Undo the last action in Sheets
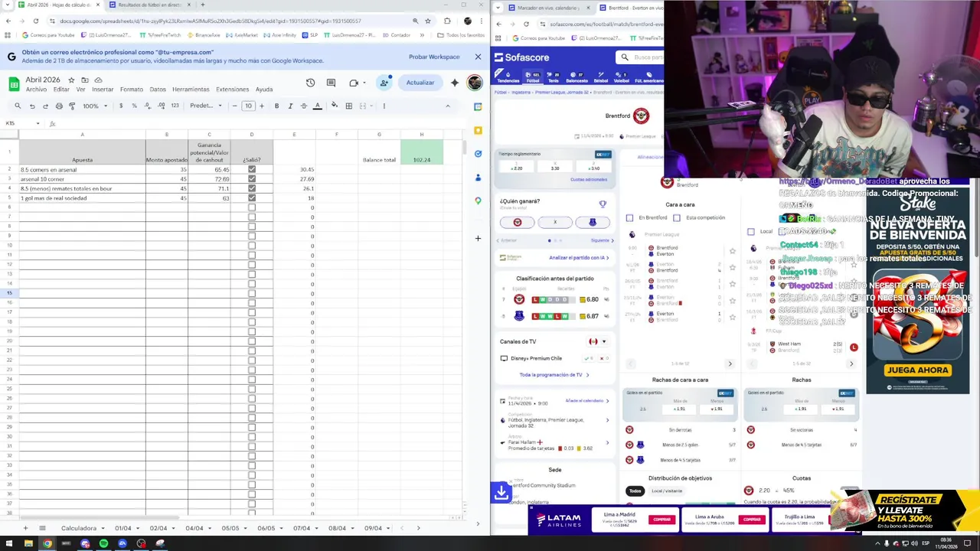 32,106
